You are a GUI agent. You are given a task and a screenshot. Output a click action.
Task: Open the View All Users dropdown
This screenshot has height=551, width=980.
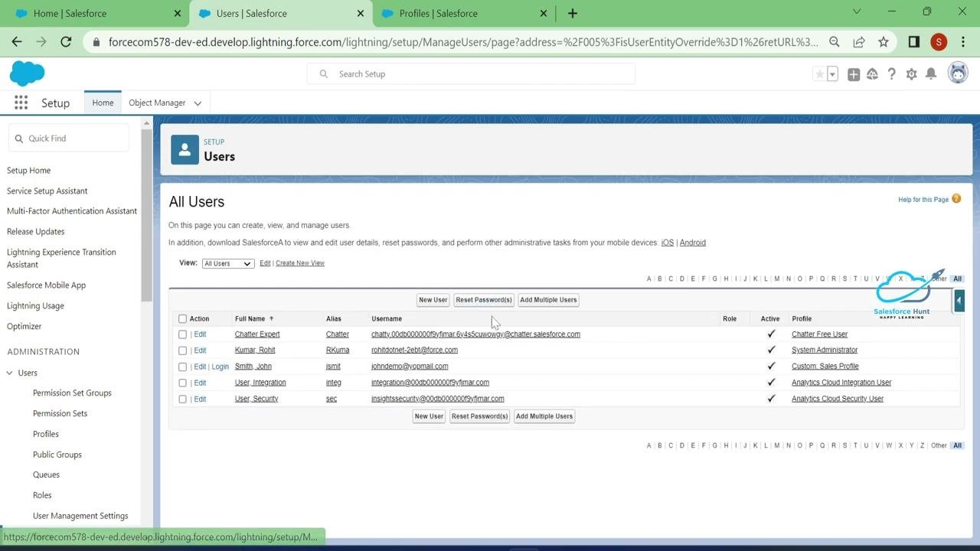(x=227, y=263)
